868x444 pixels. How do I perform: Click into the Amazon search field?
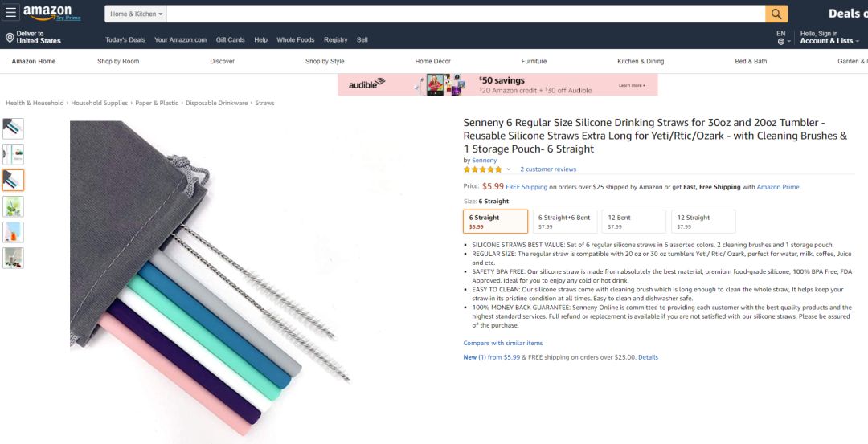click(x=466, y=14)
